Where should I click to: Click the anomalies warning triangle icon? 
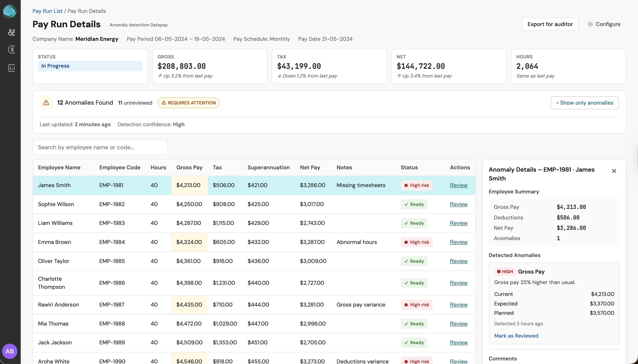point(46,103)
